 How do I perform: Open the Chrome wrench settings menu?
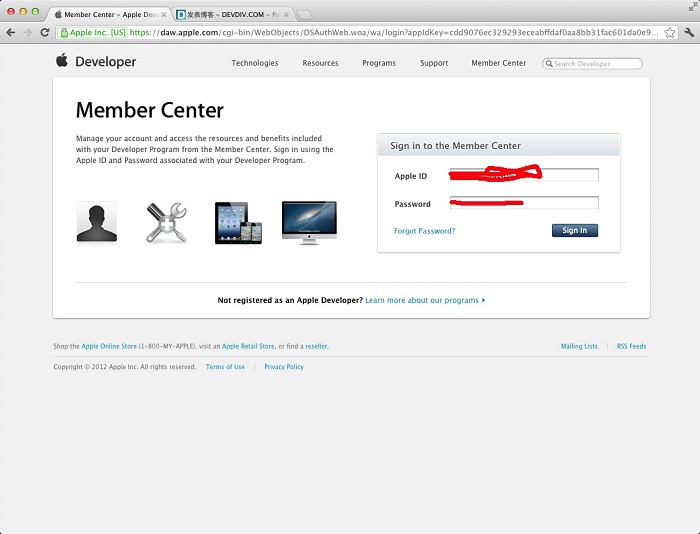click(689, 32)
